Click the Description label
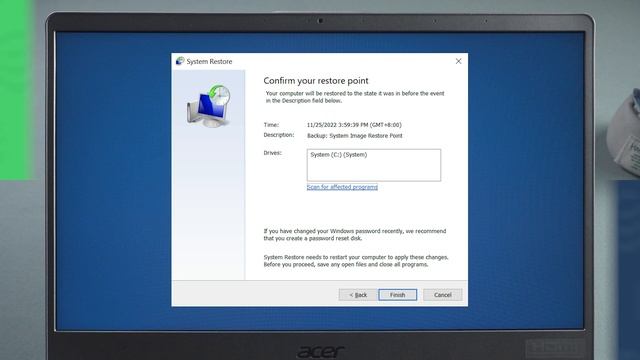This screenshot has height=360, width=640. (279, 135)
